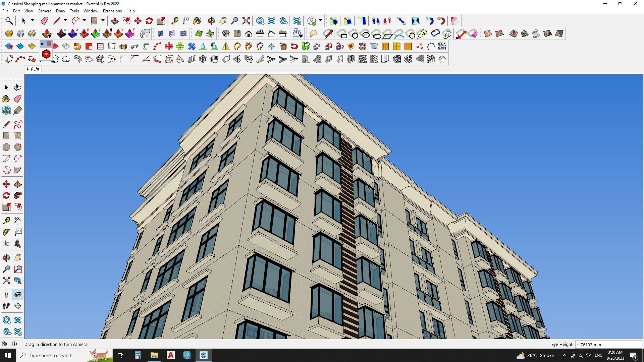Click the Windows taskbar search box
Viewport: 644px width, 362px height.
(x=65, y=355)
